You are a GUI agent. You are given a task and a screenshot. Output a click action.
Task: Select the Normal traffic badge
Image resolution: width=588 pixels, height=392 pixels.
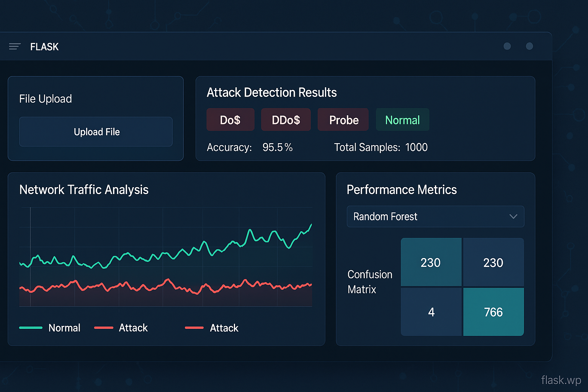(x=402, y=119)
